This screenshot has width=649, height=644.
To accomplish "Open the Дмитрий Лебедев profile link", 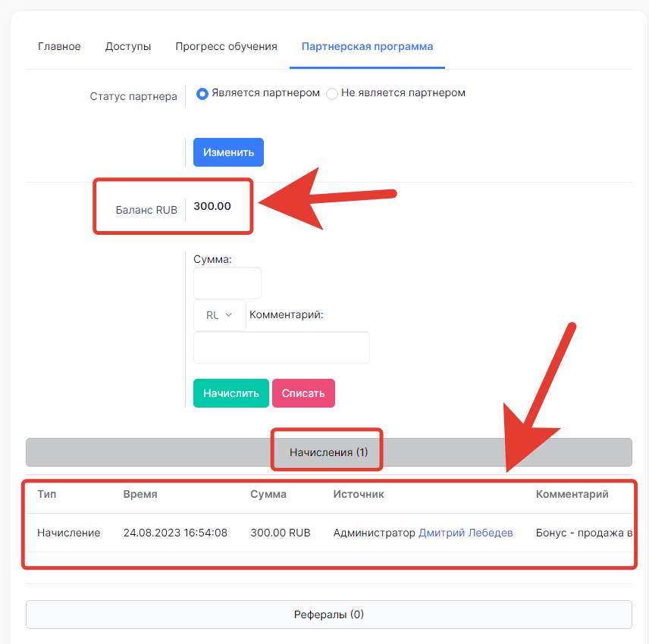I will coord(466,533).
